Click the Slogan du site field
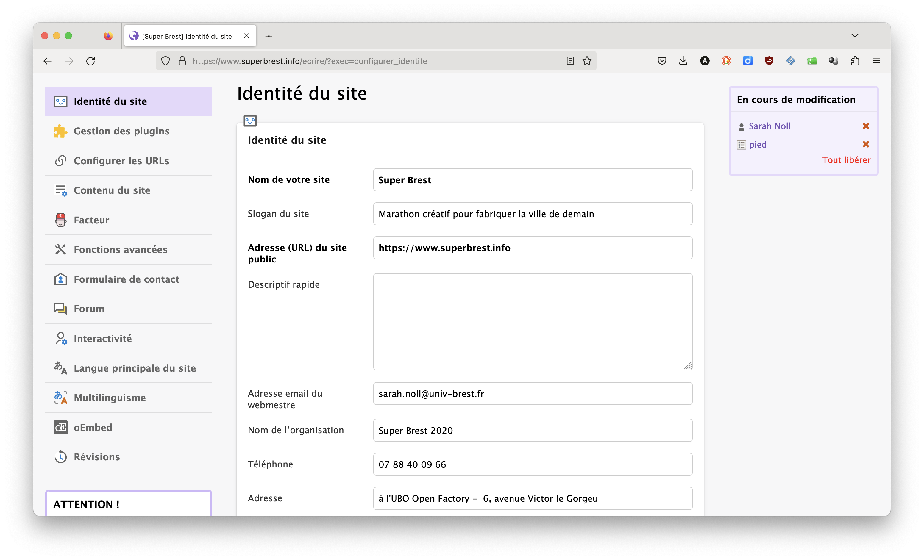Screen dimensions: 924x560 click(533, 214)
